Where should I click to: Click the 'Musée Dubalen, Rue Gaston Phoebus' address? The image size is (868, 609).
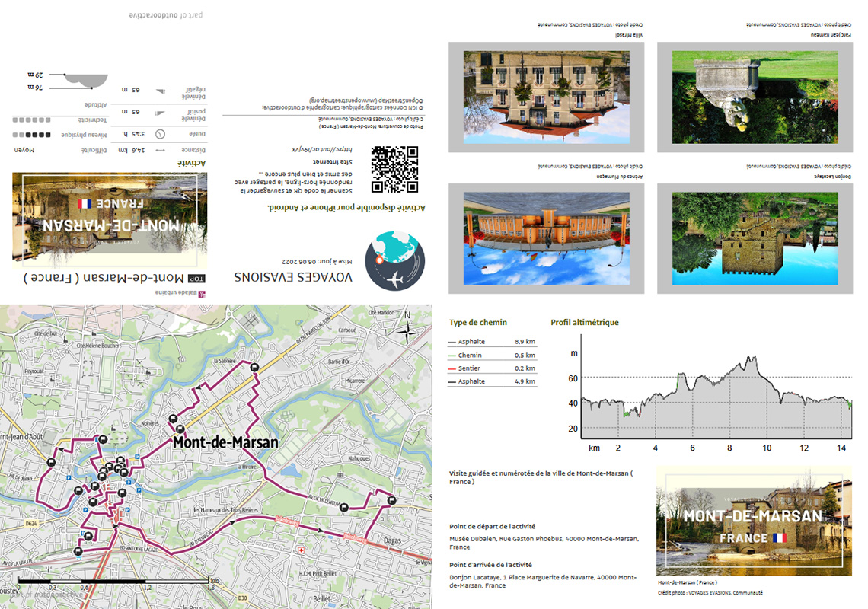[544, 543]
